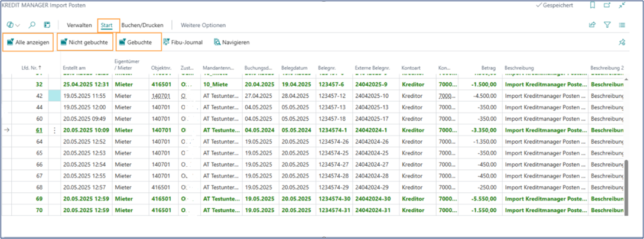Filter by Nicht gebuchte entries

83,43
